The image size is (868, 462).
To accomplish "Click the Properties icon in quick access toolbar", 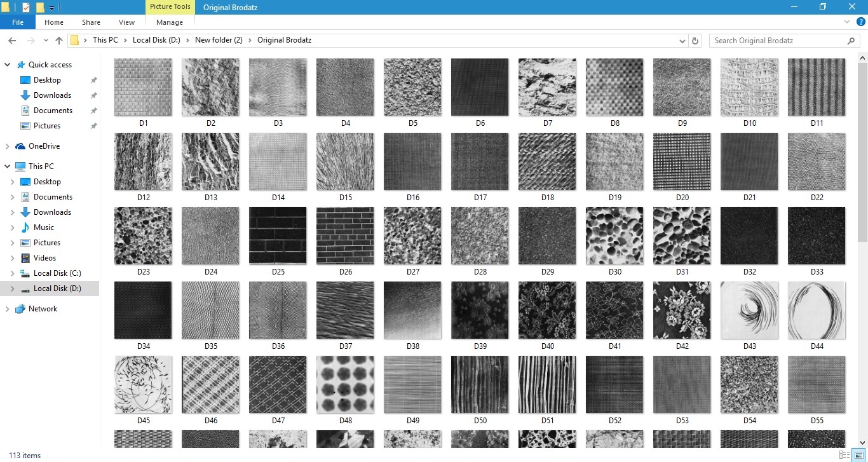I will coord(26,7).
